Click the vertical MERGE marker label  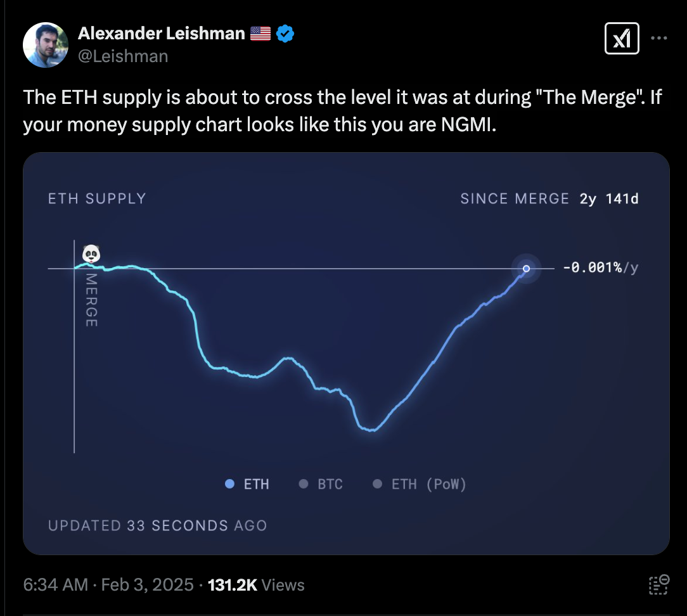click(91, 300)
